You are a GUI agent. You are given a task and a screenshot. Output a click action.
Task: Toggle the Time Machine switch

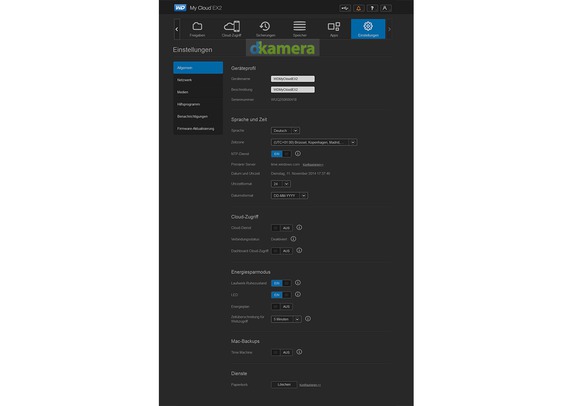[x=282, y=352]
